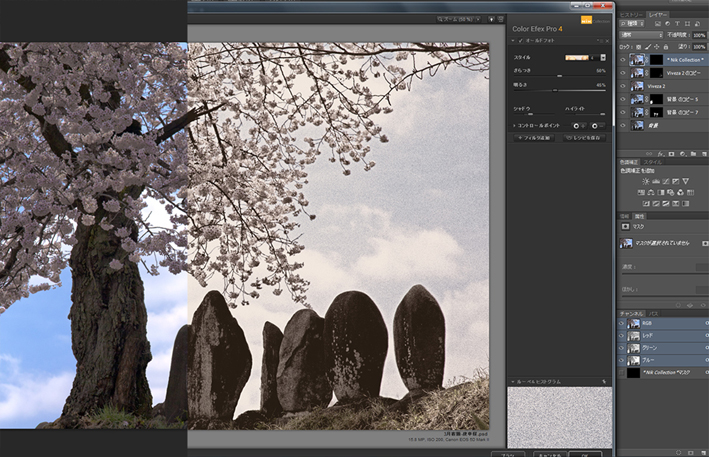Hide the Viveza 2 layer
The height and width of the screenshot is (457, 709).
coord(622,86)
